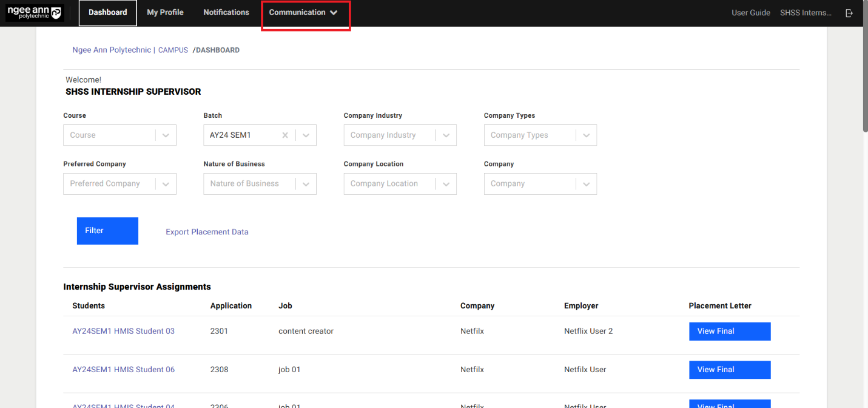Clear the AY24 SEM1 batch selection
Viewport: 868px width, 408px height.
click(285, 135)
